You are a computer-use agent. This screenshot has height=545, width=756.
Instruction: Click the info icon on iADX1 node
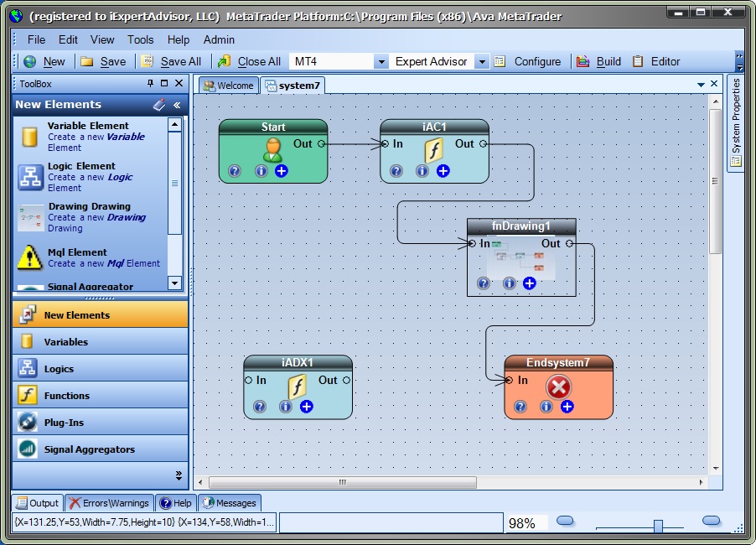pyautogui.click(x=286, y=407)
